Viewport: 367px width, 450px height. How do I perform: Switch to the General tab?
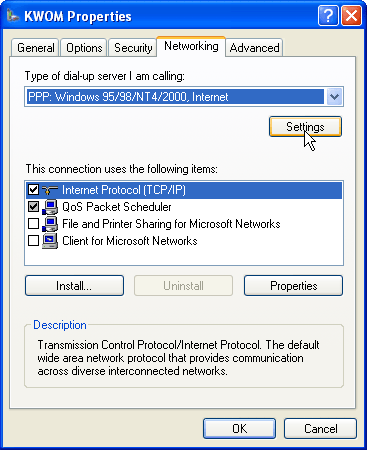pos(36,48)
